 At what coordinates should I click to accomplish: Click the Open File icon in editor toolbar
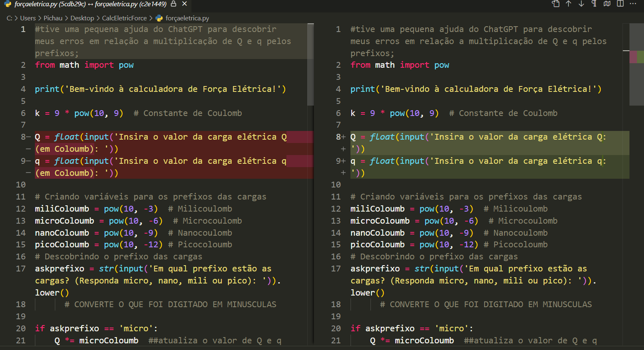[556, 4]
